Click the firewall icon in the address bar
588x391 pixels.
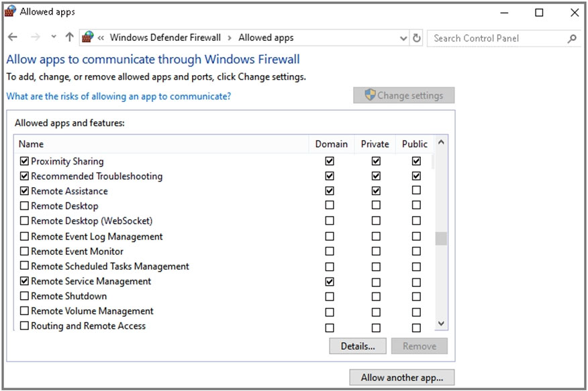click(88, 38)
